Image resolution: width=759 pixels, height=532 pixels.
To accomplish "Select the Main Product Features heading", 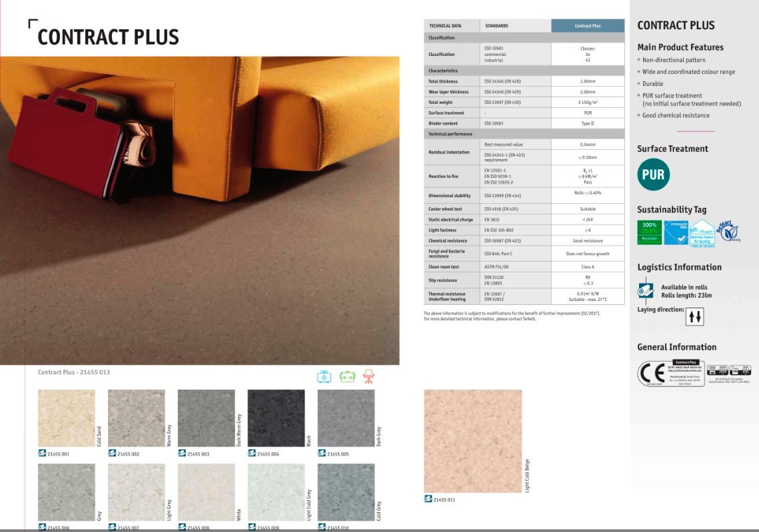I will tap(680, 47).
